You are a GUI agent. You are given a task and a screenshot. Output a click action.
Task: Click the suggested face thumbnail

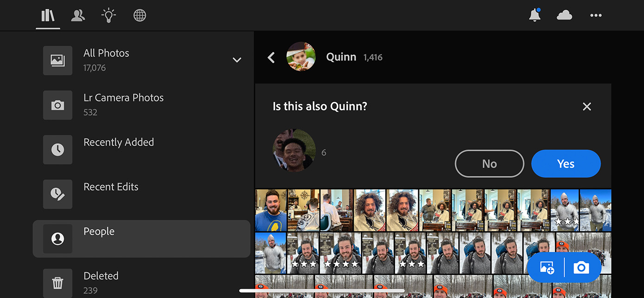[x=294, y=150]
